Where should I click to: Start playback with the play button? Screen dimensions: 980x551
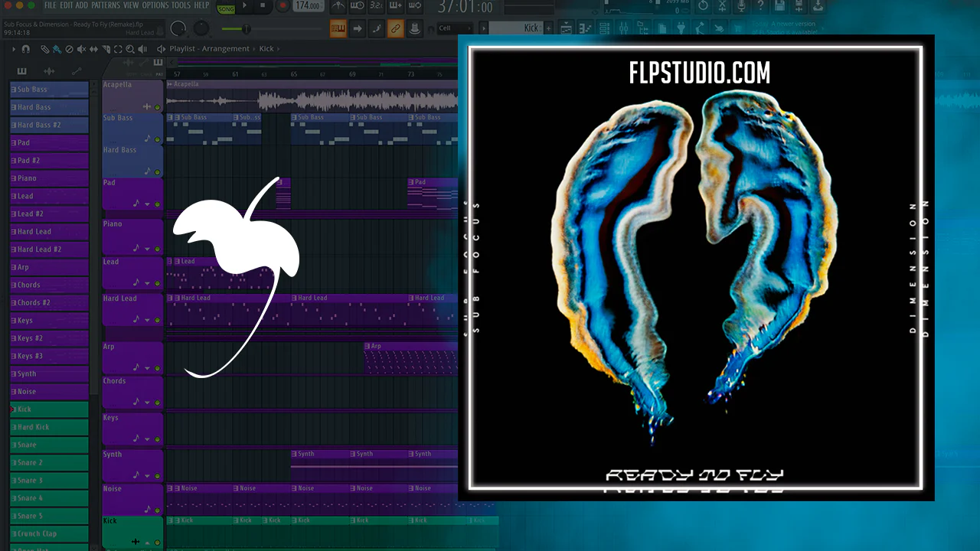[245, 6]
